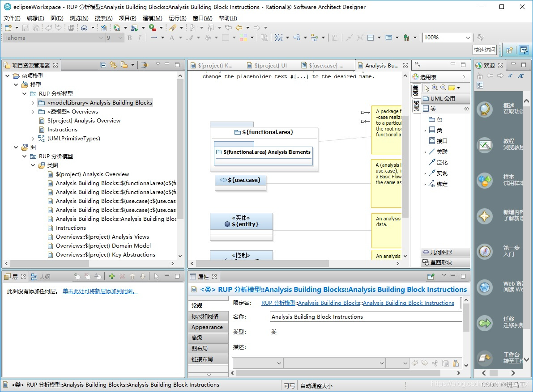Click the arrow line style toolbar icon
533x392 pixels.
pyautogui.click(x=154, y=38)
